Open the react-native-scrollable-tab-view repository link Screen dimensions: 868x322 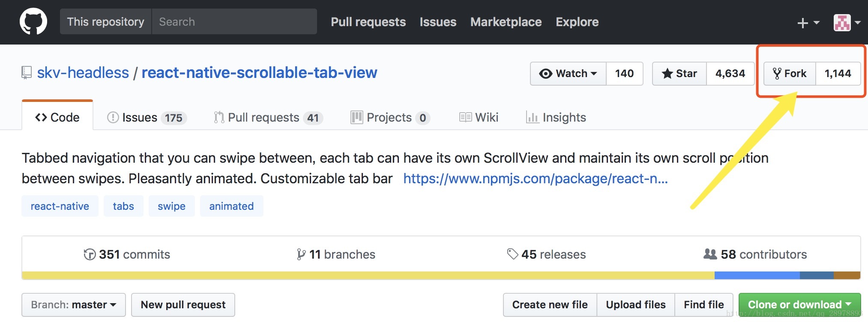(x=260, y=73)
